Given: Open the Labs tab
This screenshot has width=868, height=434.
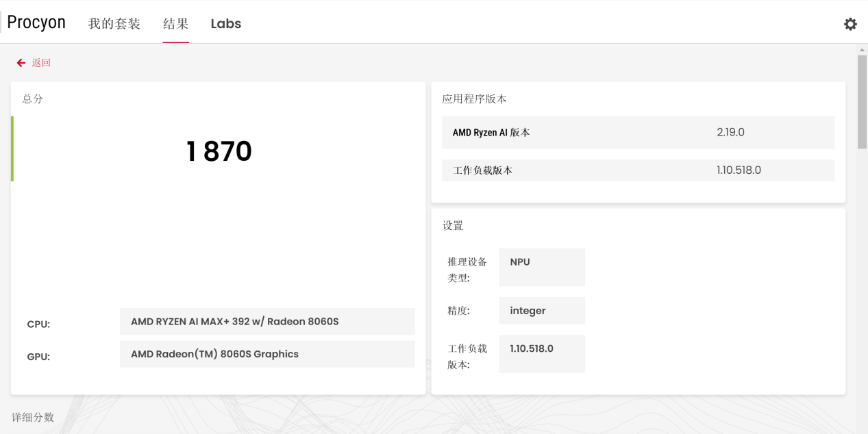Looking at the screenshot, I should click(225, 24).
